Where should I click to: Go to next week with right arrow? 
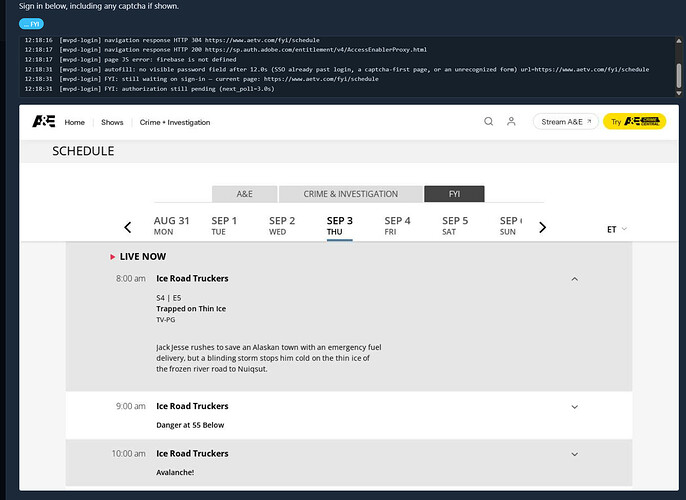point(542,227)
